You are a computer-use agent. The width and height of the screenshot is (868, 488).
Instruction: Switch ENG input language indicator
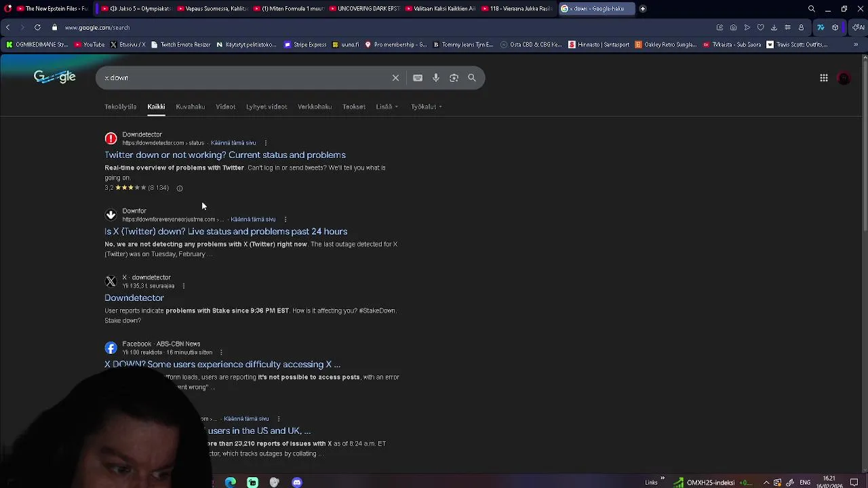point(805,483)
